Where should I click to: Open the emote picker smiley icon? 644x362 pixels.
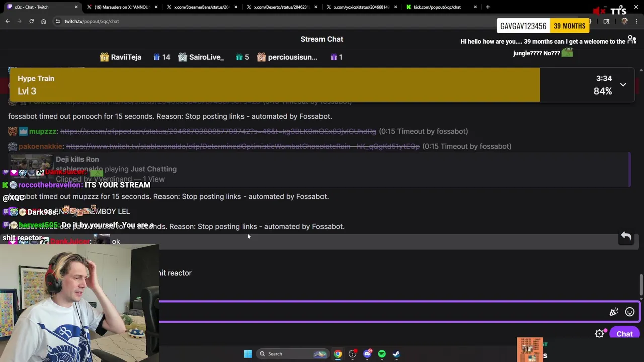pos(630,312)
